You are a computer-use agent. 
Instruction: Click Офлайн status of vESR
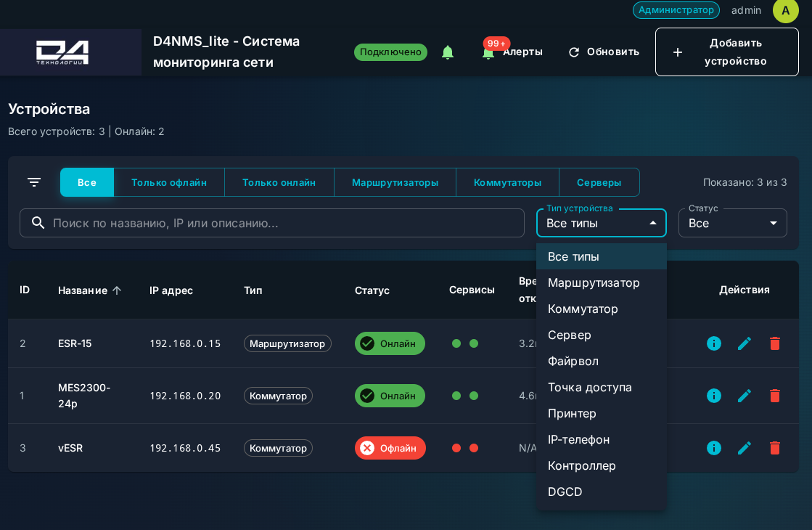coord(390,448)
